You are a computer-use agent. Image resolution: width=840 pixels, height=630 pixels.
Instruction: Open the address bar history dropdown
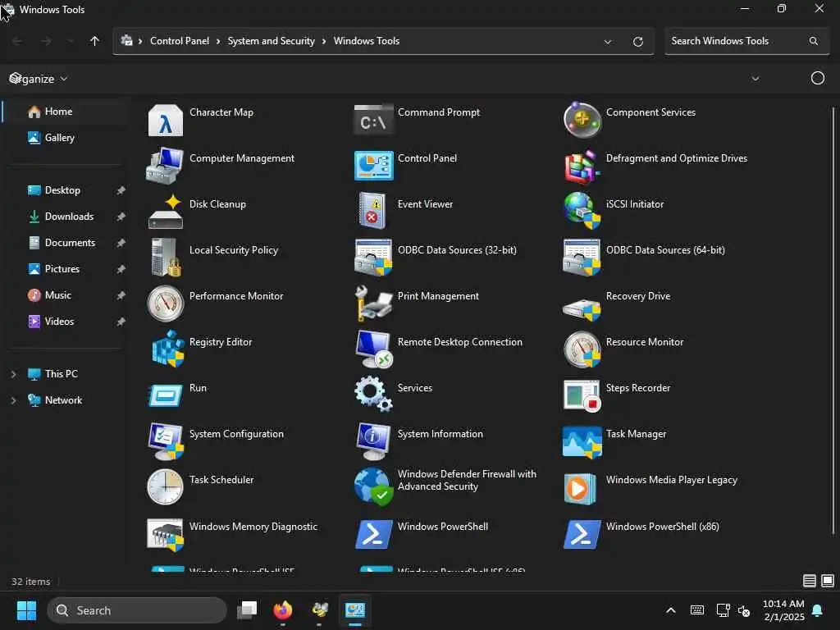point(608,41)
